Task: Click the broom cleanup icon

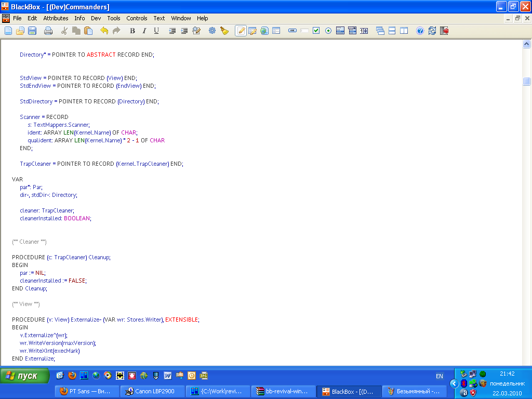Action: tap(224, 31)
